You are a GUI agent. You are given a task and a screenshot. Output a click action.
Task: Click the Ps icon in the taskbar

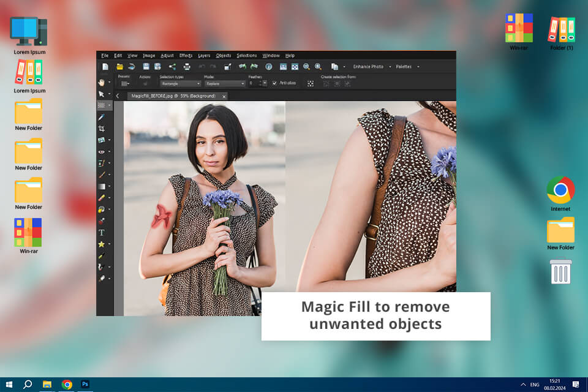pyautogui.click(x=85, y=384)
